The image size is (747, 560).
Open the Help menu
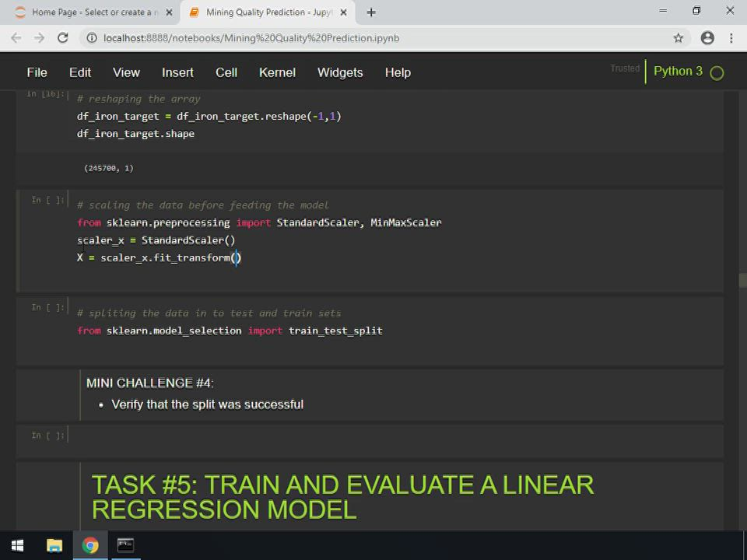point(398,72)
